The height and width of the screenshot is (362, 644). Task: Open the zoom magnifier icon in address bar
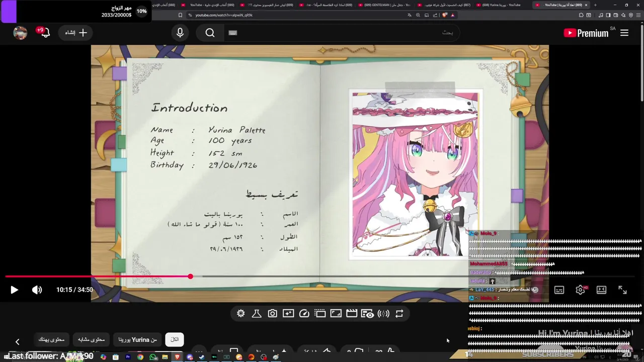click(418, 15)
